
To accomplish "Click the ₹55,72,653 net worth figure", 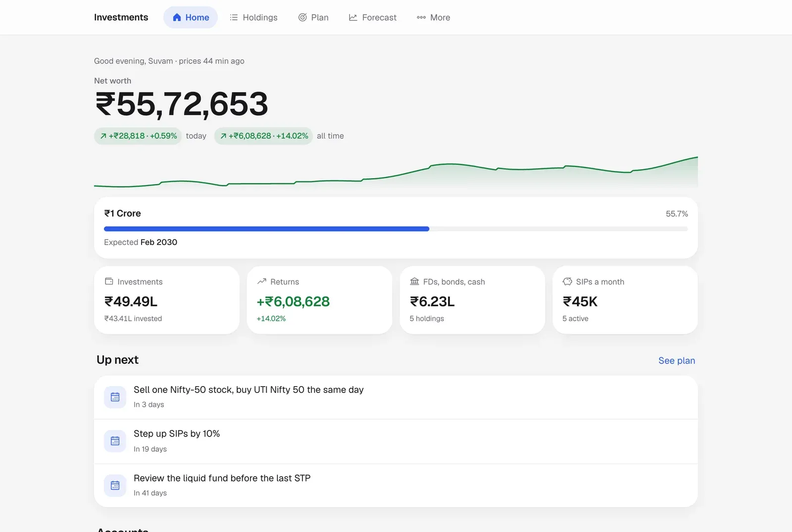I will point(181,104).
